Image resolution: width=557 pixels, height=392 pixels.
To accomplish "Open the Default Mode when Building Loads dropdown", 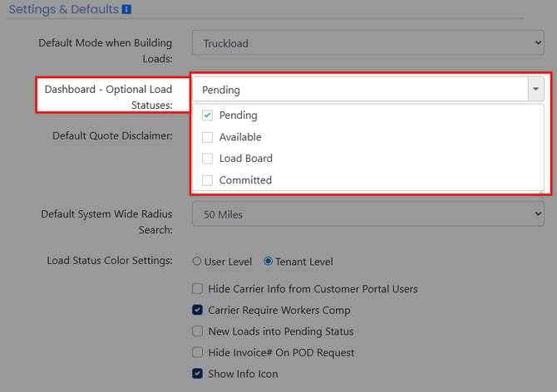I will [x=367, y=43].
